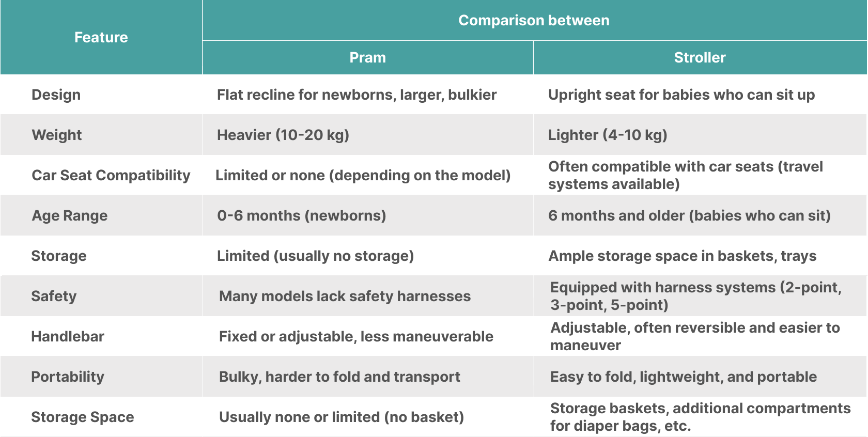Viewport: 868px width, 437px height.
Task: Select the Safety row label
Action: pos(54,296)
